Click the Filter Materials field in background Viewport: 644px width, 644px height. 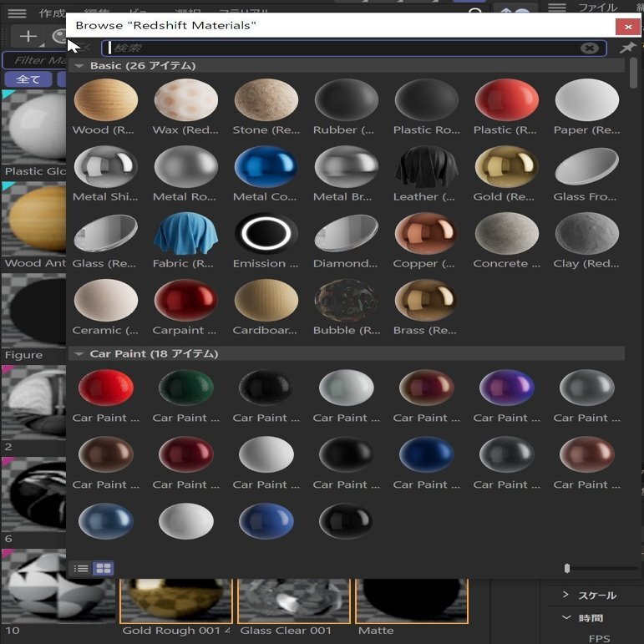[35, 60]
